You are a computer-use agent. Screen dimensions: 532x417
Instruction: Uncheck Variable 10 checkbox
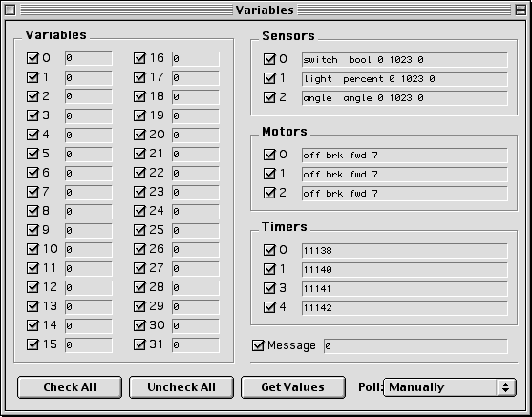pos(32,249)
